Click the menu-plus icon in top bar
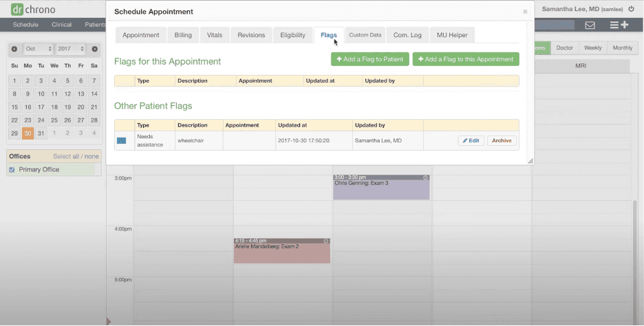This screenshot has width=644, height=326. (619, 25)
